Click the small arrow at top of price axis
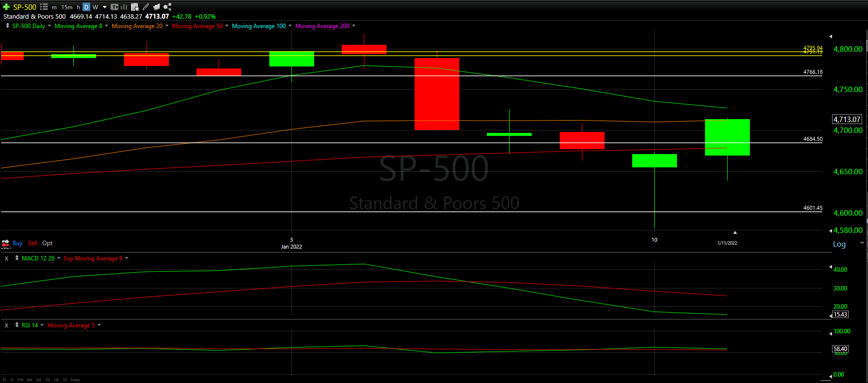 [831, 36]
